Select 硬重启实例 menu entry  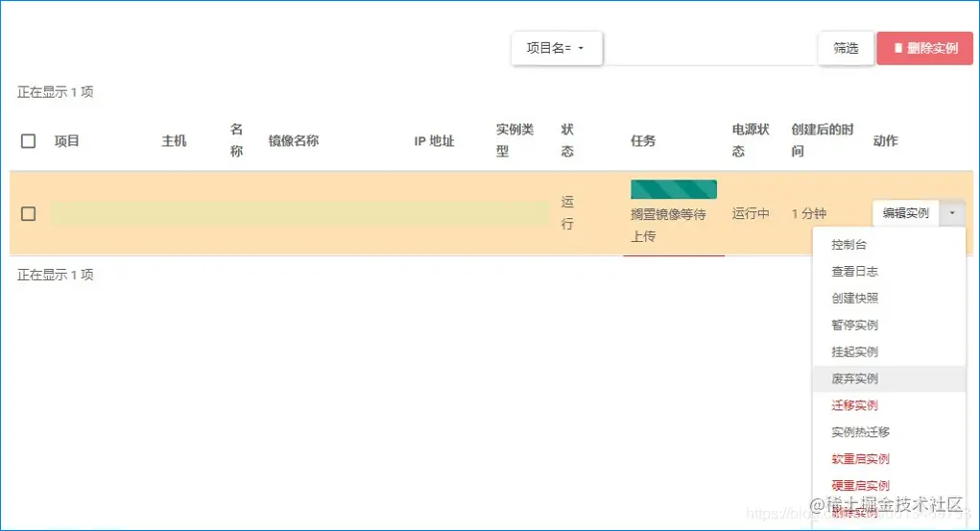(x=889, y=485)
